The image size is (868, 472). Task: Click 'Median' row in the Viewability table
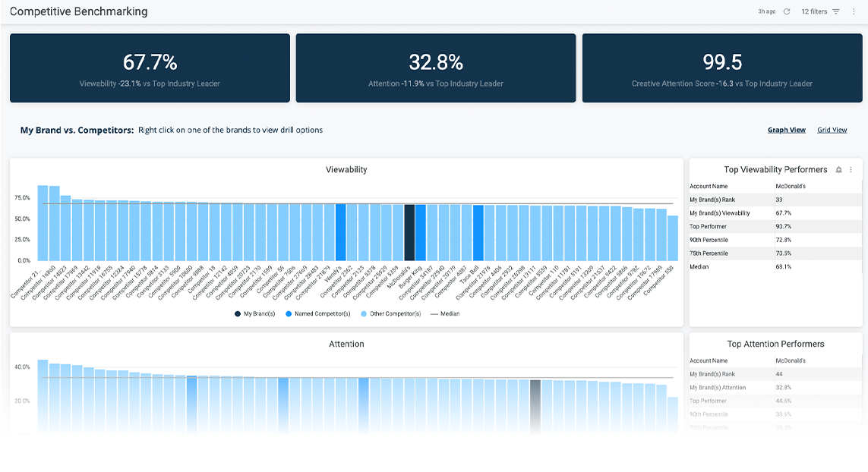[775, 266]
